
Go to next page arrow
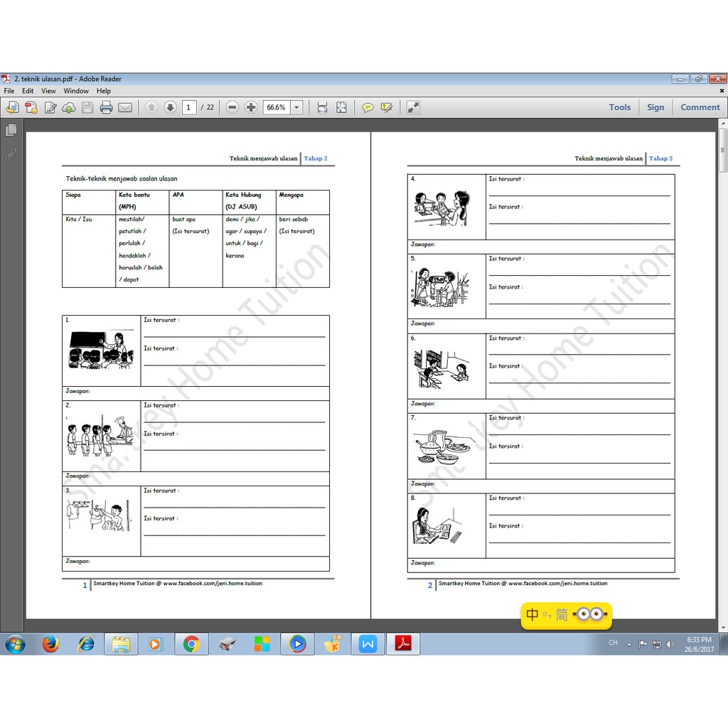click(x=170, y=107)
